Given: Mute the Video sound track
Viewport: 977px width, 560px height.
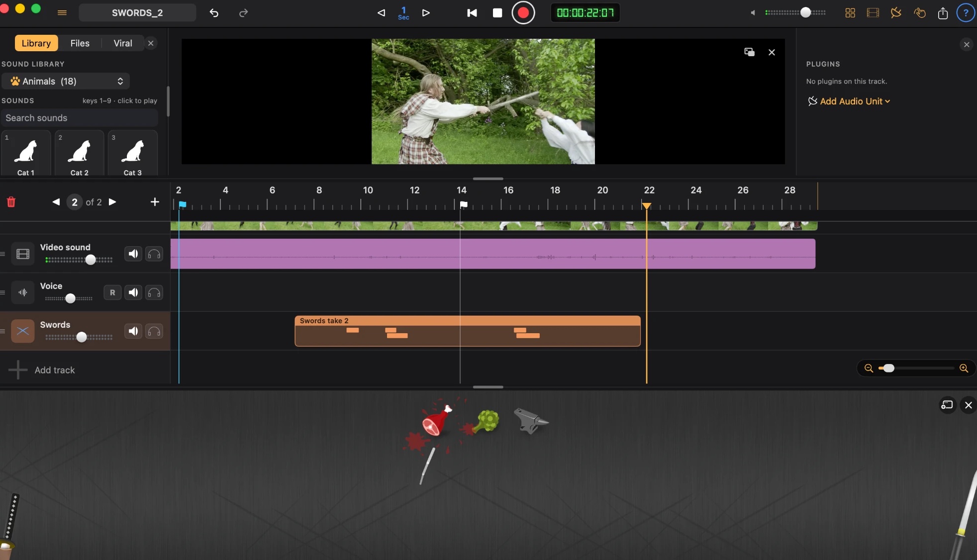Looking at the screenshot, I should pyautogui.click(x=133, y=254).
